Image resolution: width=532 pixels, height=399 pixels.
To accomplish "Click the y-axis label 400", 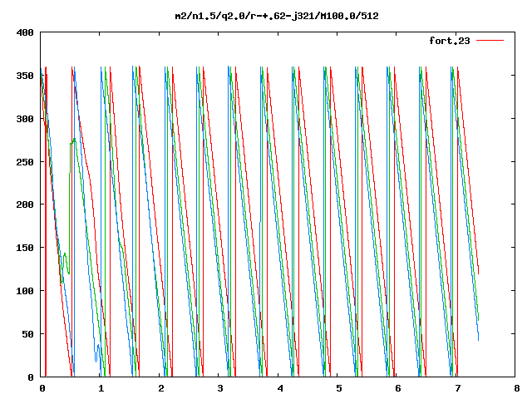I will coord(25,32).
